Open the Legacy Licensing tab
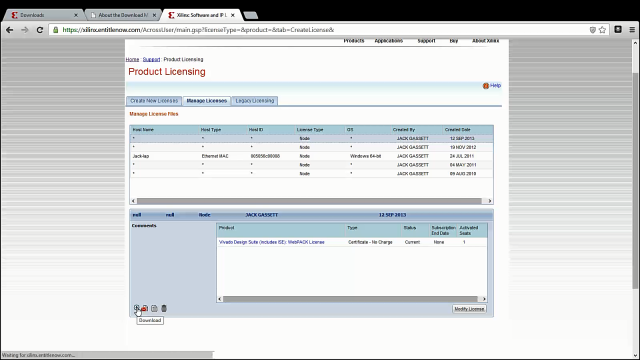640x360 pixels. tap(255, 101)
